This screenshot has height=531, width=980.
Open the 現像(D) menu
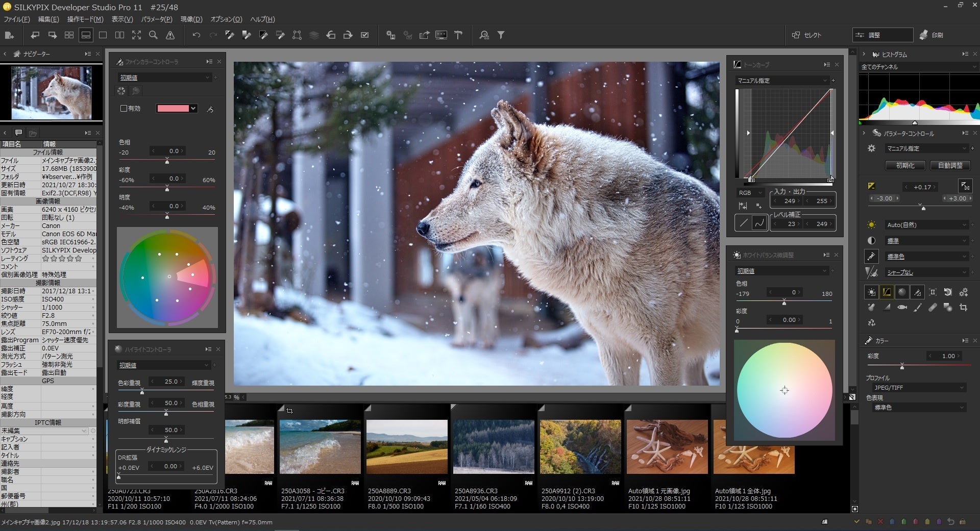coord(191,19)
